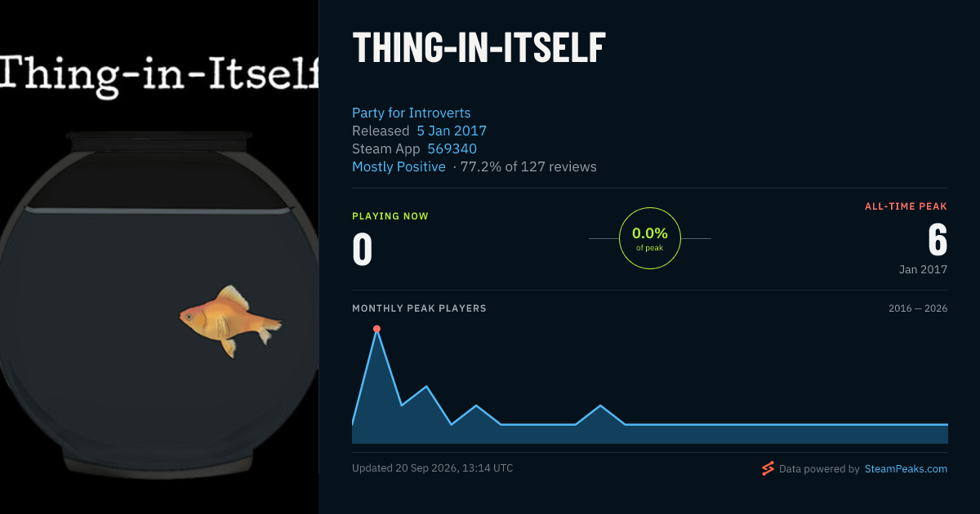This screenshot has height=514, width=980.
Task: Click the goldfish in the bowl image
Action: coord(231,321)
